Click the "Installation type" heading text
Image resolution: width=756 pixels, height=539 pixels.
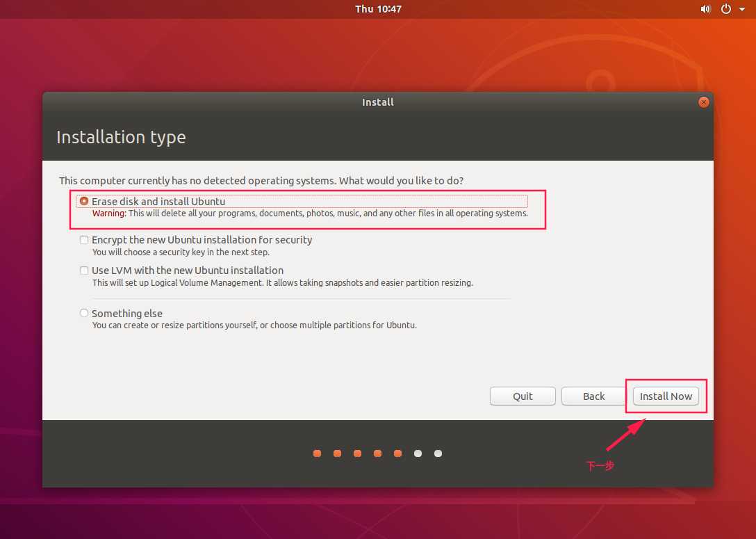(x=121, y=137)
